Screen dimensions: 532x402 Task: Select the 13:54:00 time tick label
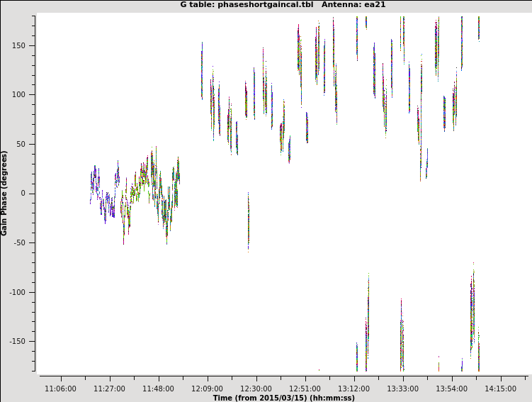[x=451, y=389]
